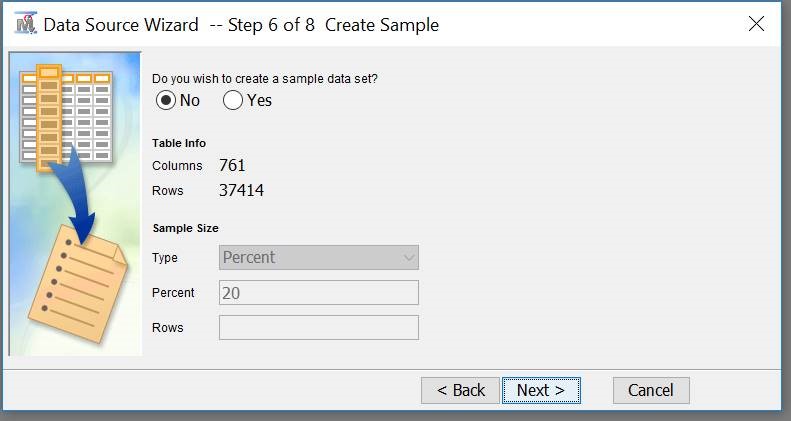
Task: Click the "Type" label beside the dropdown
Action: pyautogui.click(x=165, y=258)
